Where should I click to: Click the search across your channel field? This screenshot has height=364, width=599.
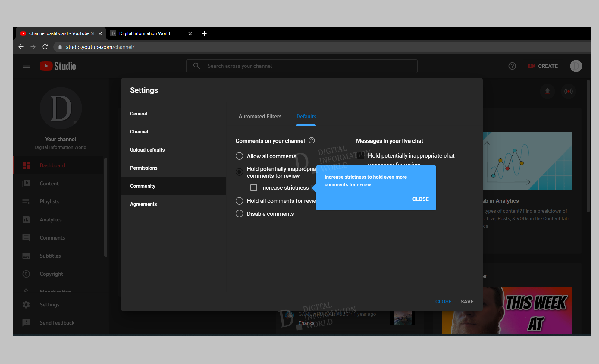301,66
